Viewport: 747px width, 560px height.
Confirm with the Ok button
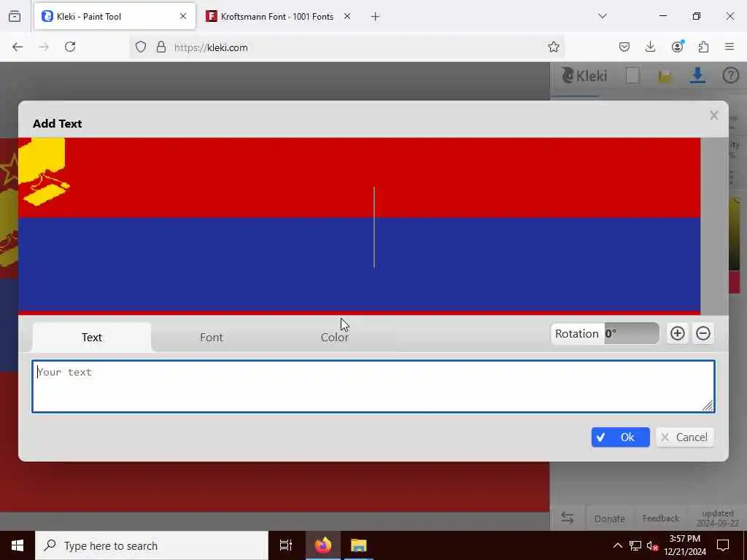pyautogui.click(x=620, y=437)
